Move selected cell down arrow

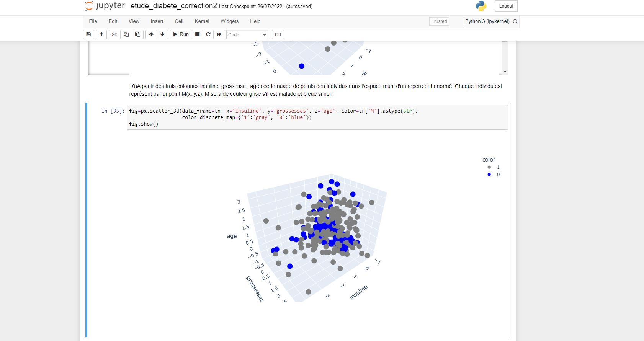[x=162, y=34]
